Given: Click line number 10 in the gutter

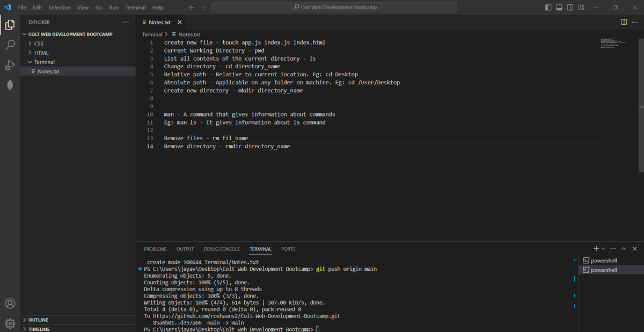Looking at the screenshot, I should [x=150, y=114].
